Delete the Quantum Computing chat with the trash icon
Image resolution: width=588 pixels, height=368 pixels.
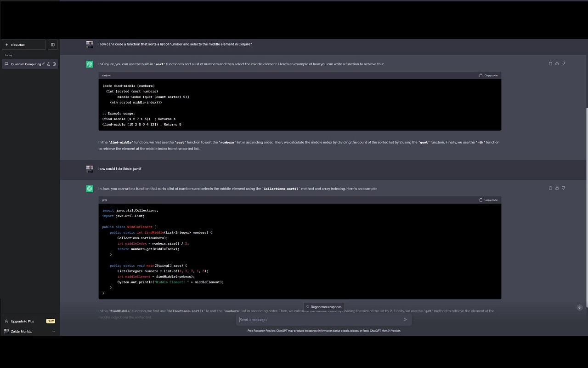click(54, 64)
